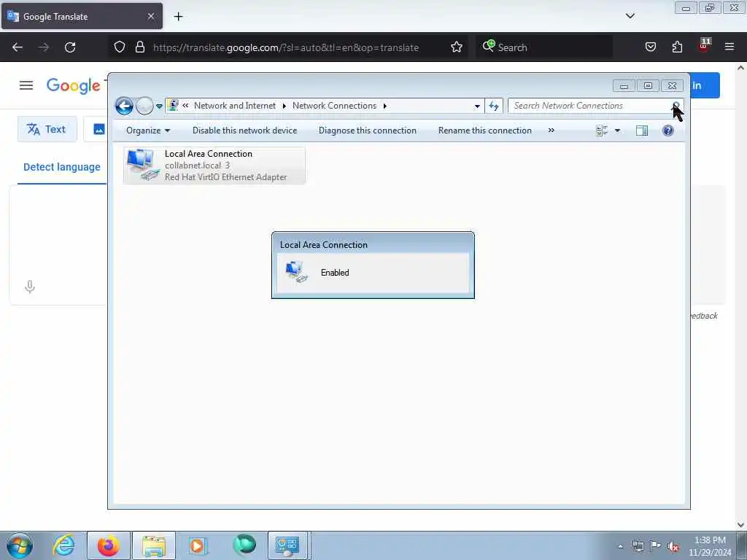Change your view icon

602,131
